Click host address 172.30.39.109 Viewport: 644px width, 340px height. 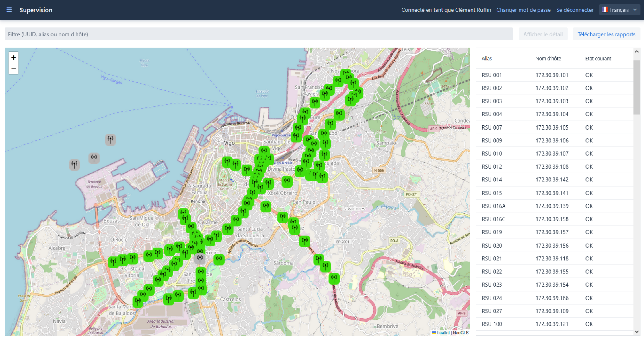tap(552, 311)
